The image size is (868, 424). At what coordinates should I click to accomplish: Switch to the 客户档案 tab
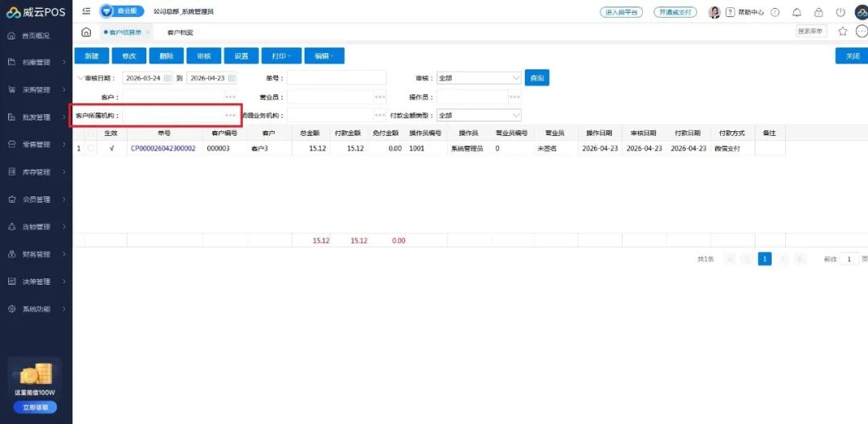[x=181, y=33]
